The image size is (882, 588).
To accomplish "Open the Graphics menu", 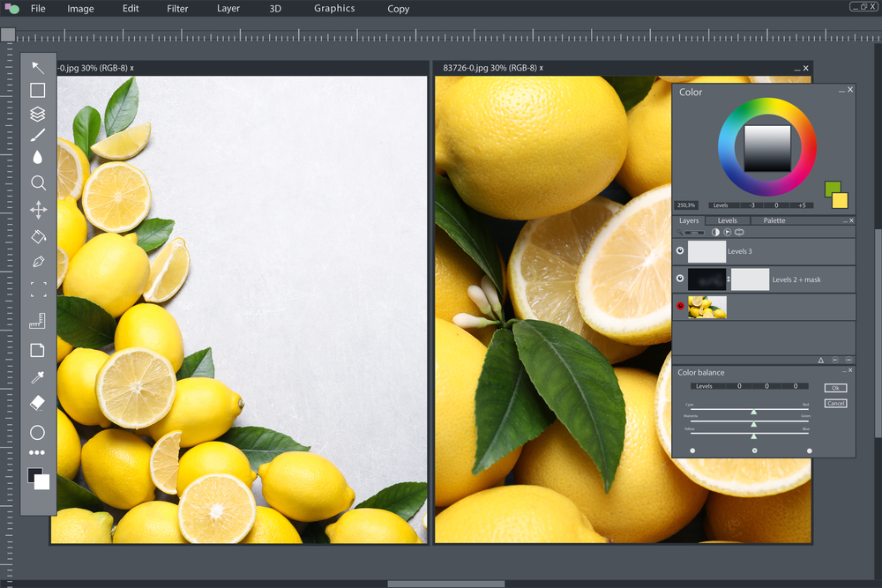I will (x=333, y=9).
